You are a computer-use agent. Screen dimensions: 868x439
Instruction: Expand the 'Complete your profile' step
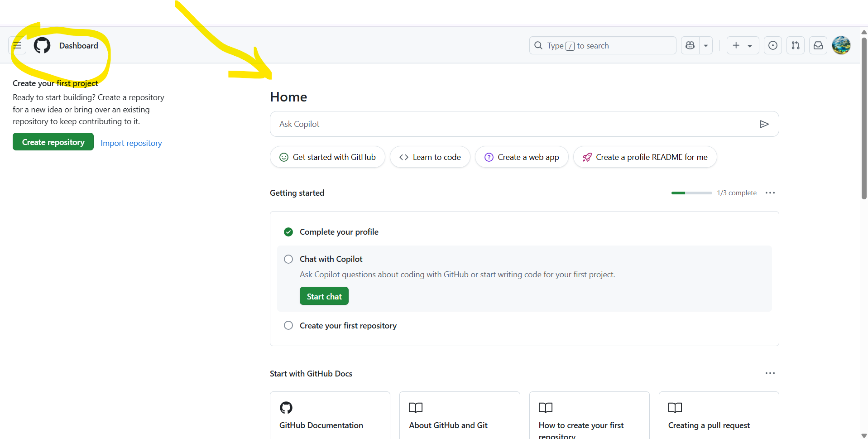coord(339,232)
